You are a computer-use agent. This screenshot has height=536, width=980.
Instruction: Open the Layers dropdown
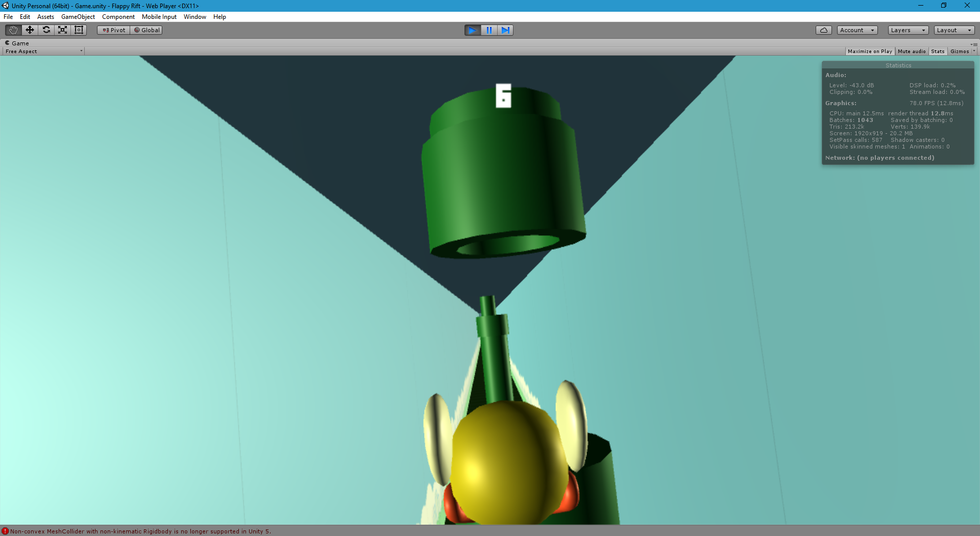[908, 30]
